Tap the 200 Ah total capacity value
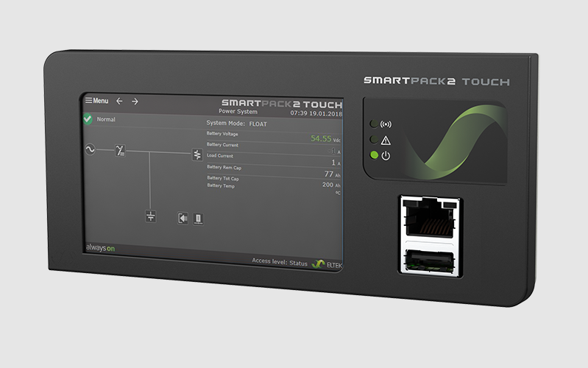This screenshot has height=368, width=588. pyautogui.click(x=331, y=185)
